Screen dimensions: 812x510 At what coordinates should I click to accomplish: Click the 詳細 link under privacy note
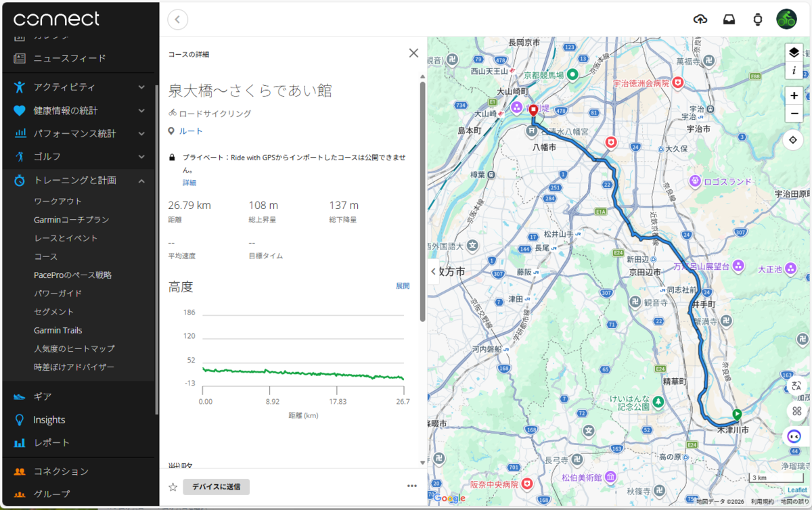click(x=189, y=183)
